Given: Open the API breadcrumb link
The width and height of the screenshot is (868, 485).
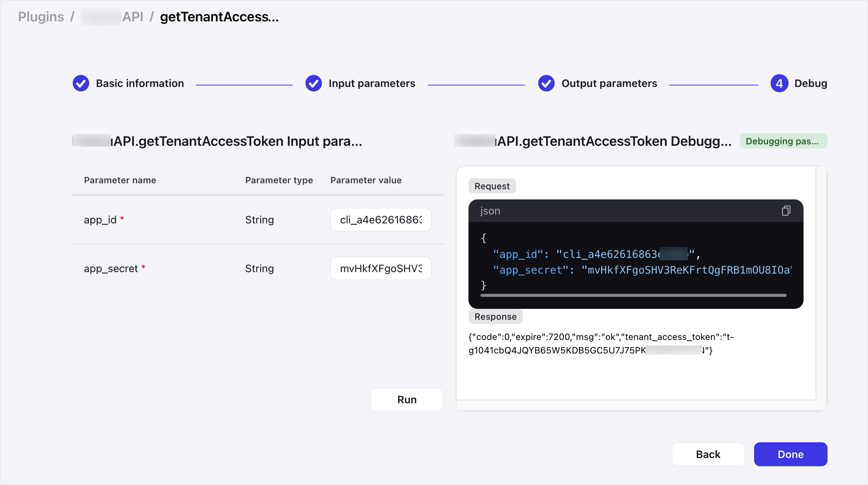Looking at the screenshot, I should click(x=112, y=17).
